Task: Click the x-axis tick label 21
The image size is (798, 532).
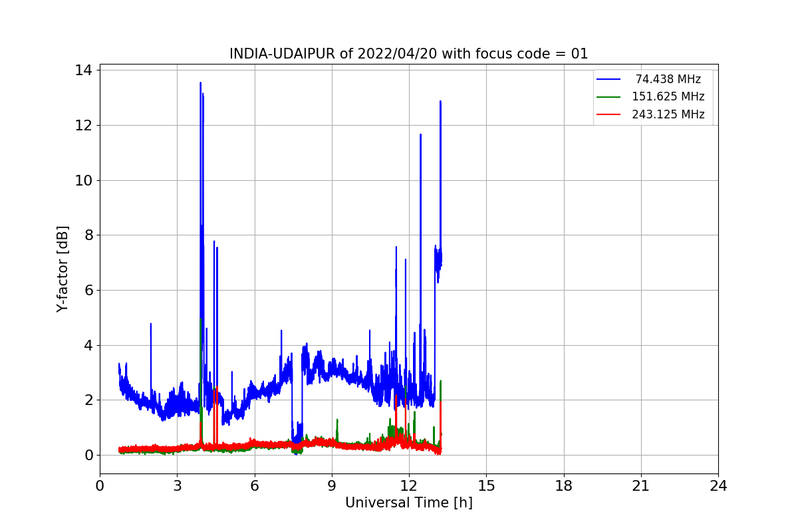Action: tap(641, 486)
